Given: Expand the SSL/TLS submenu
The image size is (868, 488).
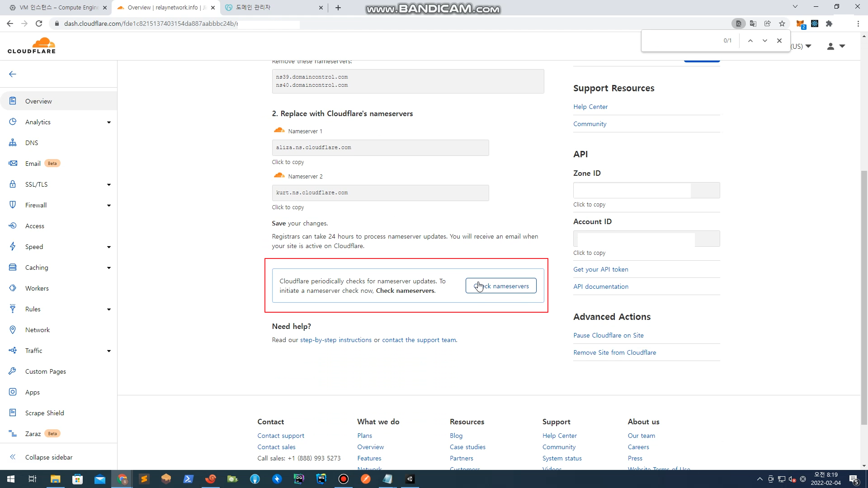Looking at the screenshot, I should pyautogui.click(x=108, y=185).
